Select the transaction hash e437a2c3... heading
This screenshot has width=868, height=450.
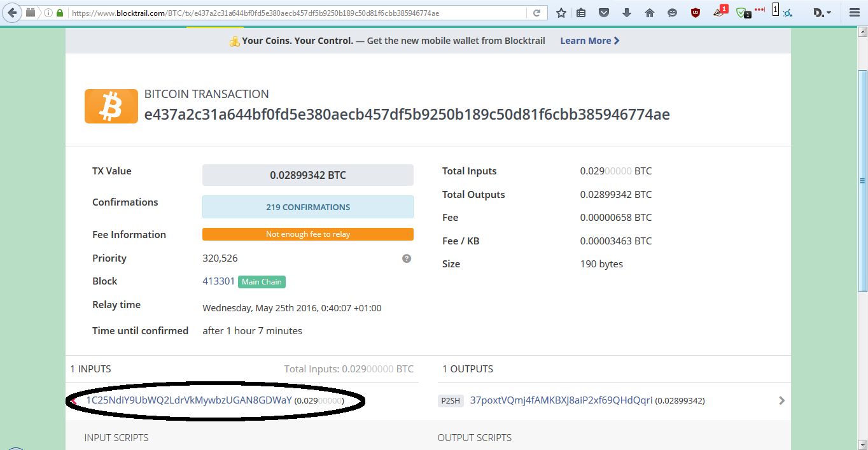[407, 115]
